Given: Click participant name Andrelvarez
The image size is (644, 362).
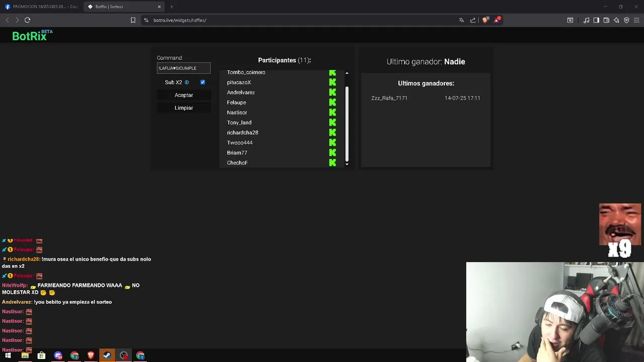Looking at the screenshot, I should tap(240, 93).
